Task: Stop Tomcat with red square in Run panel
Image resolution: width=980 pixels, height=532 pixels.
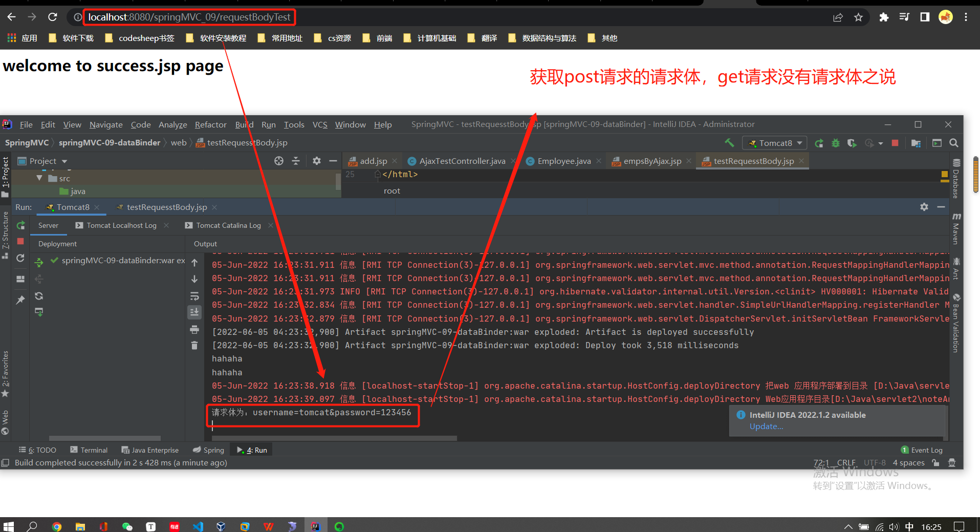Action: 20,241
